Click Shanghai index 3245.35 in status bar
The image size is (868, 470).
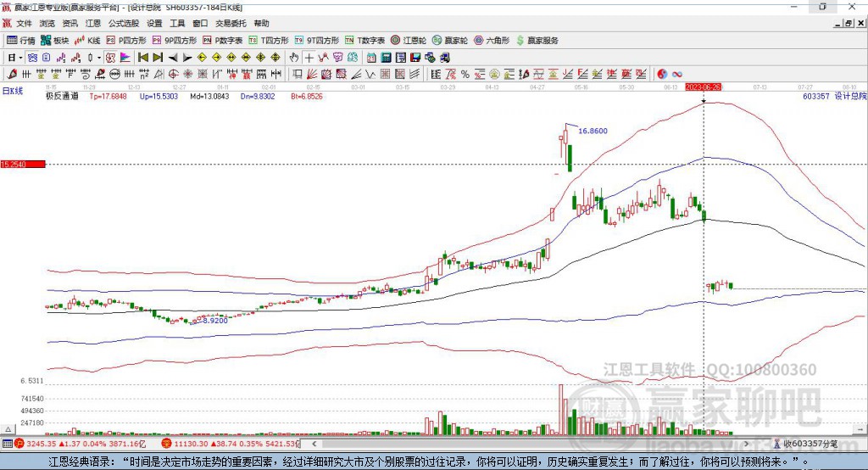tap(41, 444)
